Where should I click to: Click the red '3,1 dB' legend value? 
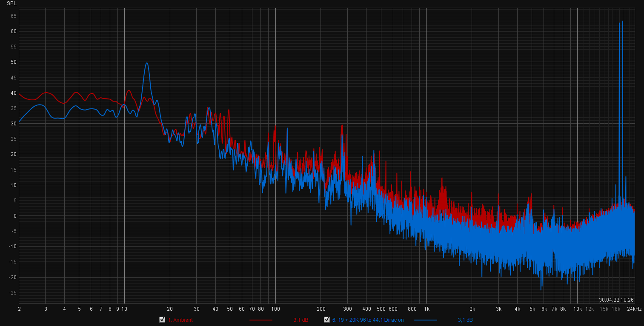click(301, 320)
